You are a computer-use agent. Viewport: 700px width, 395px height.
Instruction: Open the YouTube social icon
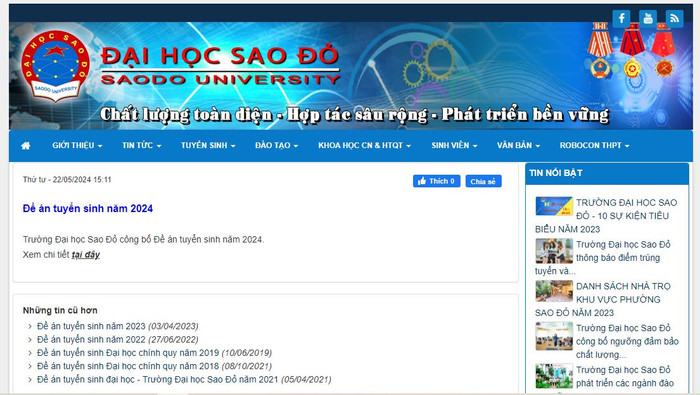tap(648, 19)
